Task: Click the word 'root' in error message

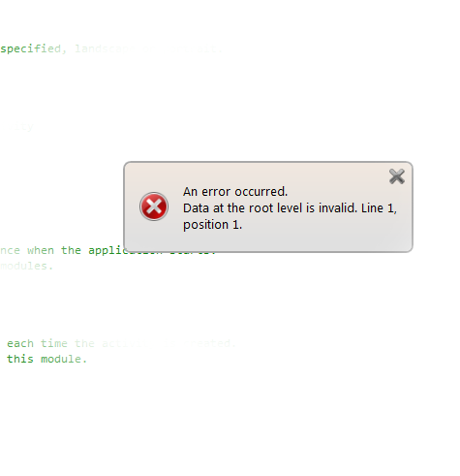Action: [x=261, y=208]
